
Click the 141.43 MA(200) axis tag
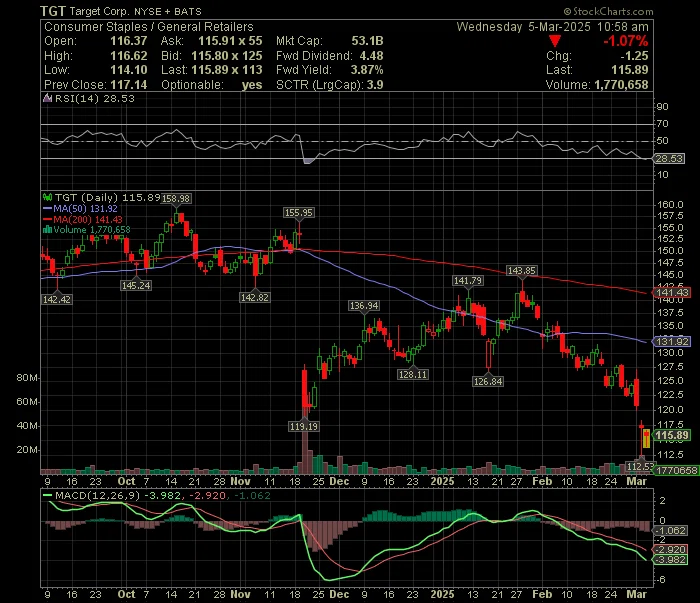(x=672, y=293)
